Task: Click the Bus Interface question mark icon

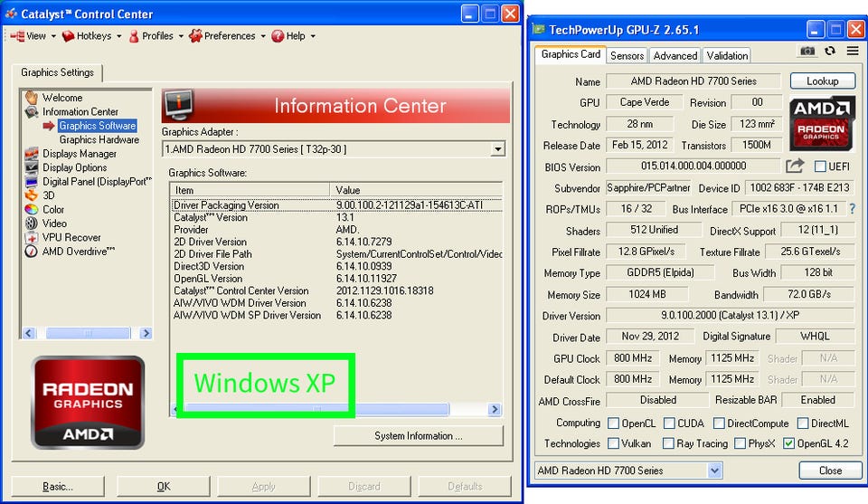Action: [853, 209]
